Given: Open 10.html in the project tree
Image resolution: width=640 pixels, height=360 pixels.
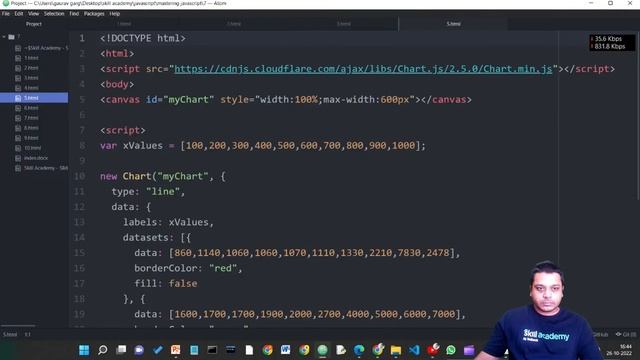Looking at the screenshot, I should [x=32, y=148].
